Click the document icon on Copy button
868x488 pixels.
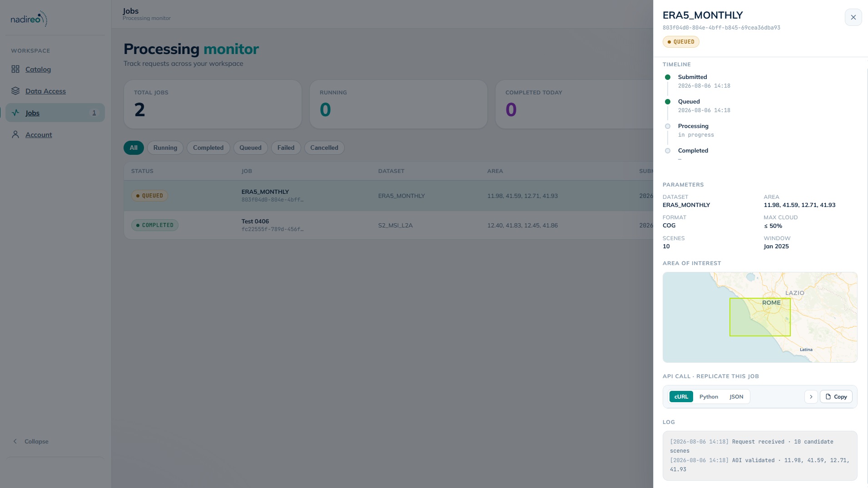click(x=828, y=397)
